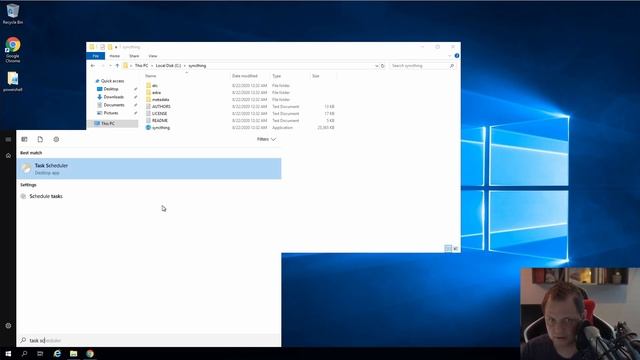
Task: Select Downloads in navigation pane
Action: (113, 97)
